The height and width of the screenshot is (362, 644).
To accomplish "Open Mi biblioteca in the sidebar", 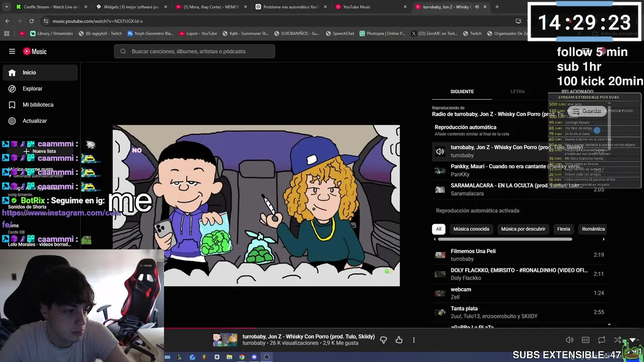I will 41,105.
